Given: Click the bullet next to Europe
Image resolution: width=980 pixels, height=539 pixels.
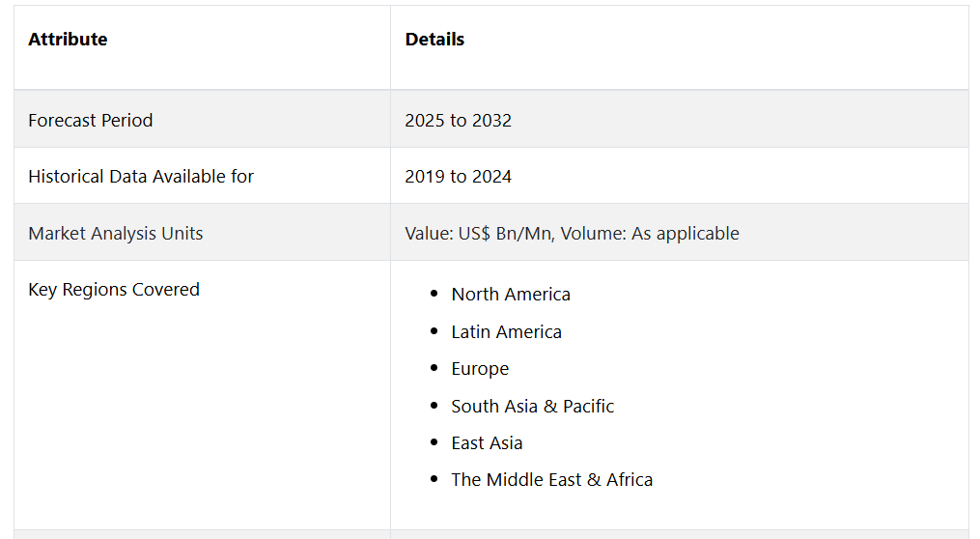Looking at the screenshot, I should 434,369.
